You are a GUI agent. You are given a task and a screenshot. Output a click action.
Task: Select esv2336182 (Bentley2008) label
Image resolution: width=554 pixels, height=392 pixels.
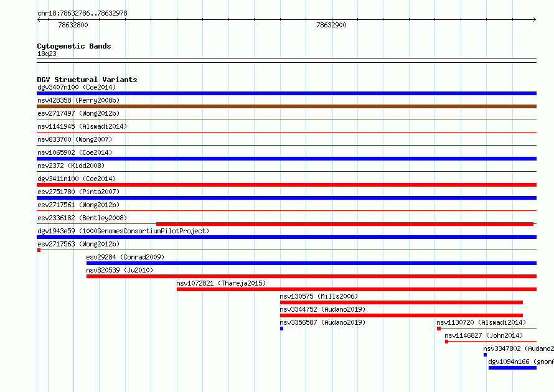[x=82, y=218]
